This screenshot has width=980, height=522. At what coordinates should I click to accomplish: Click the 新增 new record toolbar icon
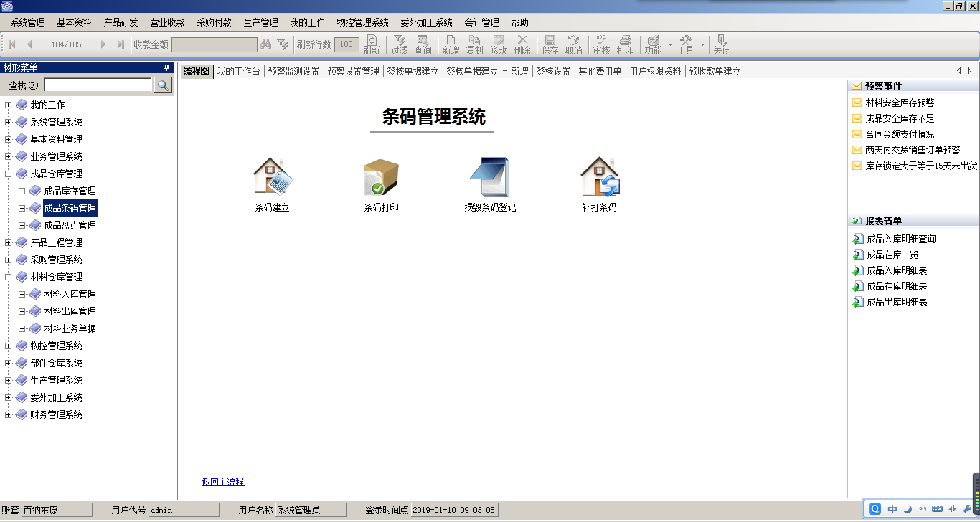pyautogui.click(x=450, y=44)
